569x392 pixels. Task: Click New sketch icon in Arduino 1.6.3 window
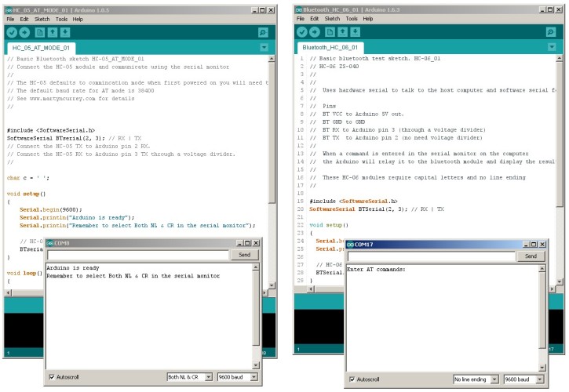tap(330, 32)
